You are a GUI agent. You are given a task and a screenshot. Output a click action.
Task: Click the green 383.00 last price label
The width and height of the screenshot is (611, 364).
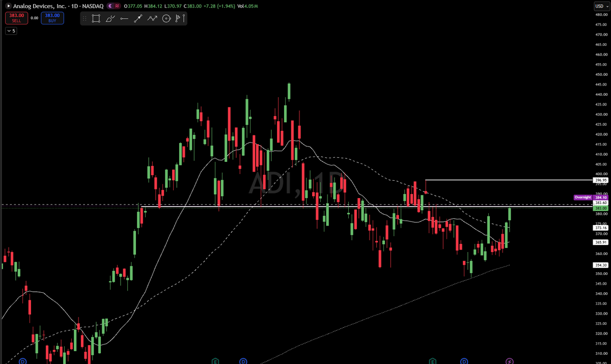tap(601, 208)
